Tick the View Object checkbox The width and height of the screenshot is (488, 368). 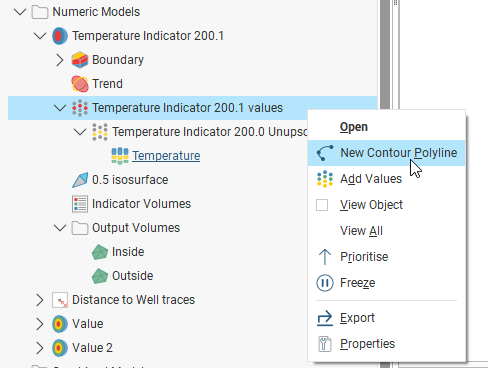point(322,205)
